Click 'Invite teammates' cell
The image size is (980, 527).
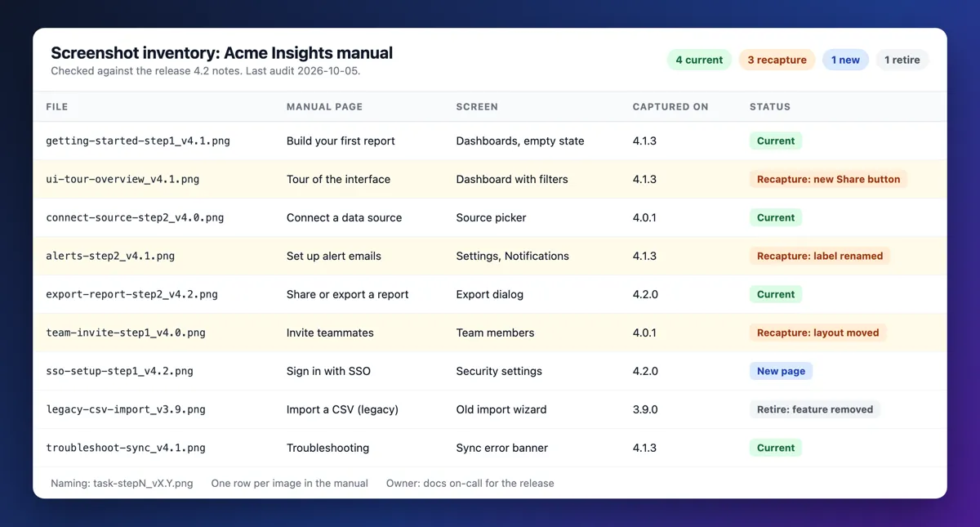330,333
